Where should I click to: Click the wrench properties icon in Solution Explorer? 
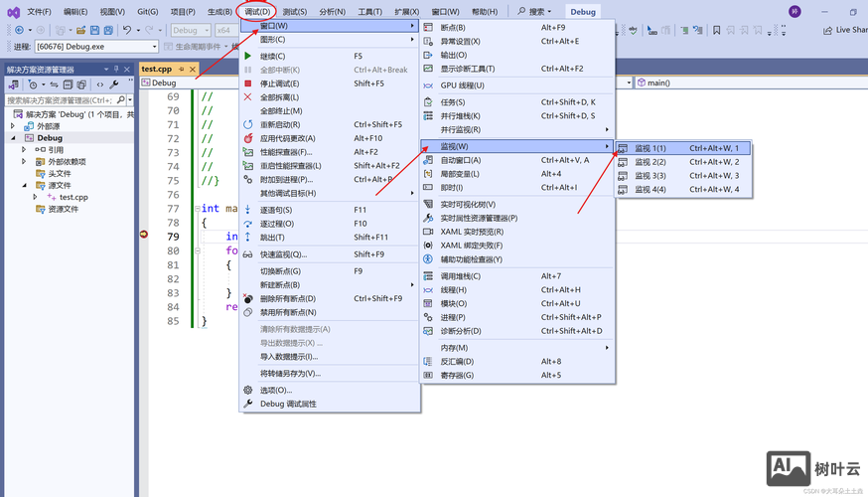coord(114,84)
